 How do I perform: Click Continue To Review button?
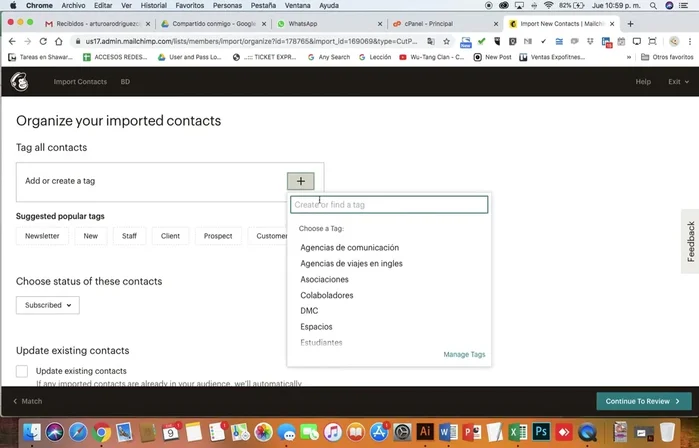click(x=644, y=401)
